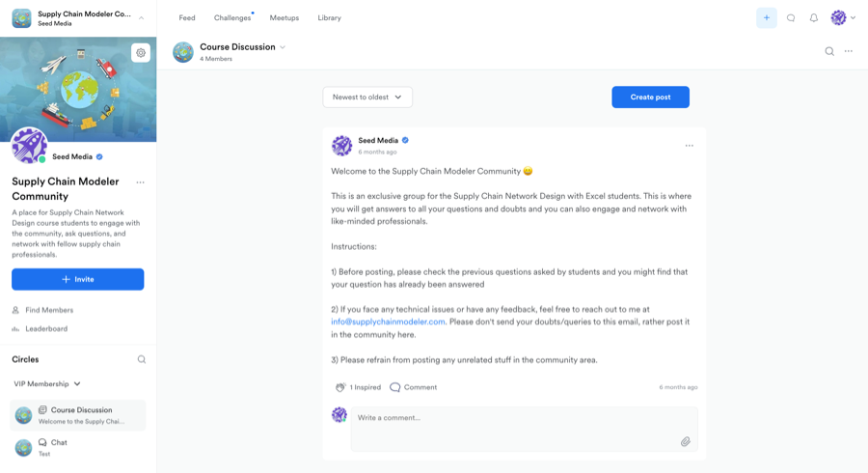The height and width of the screenshot is (473, 868).
Task: Click the plus create icon in header
Action: pyautogui.click(x=767, y=17)
